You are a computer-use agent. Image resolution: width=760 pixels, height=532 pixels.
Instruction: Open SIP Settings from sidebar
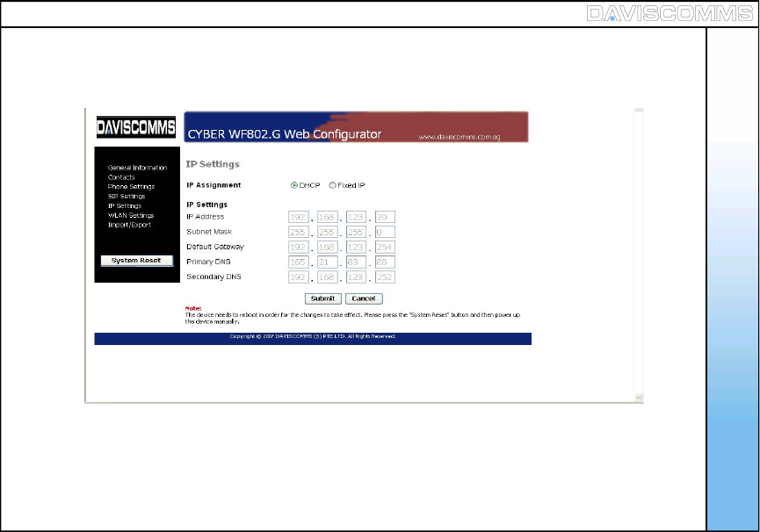(x=126, y=196)
